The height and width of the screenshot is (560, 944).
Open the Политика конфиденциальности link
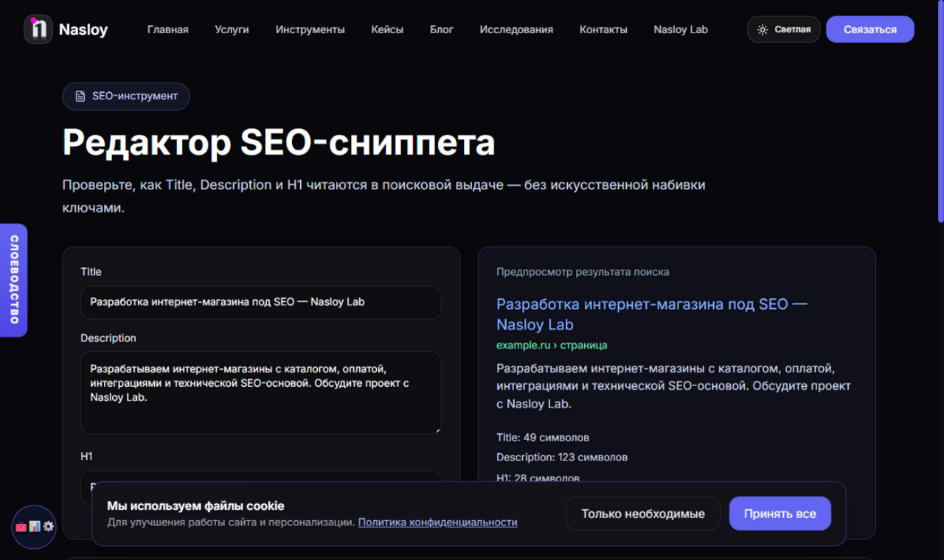click(438, 522)
